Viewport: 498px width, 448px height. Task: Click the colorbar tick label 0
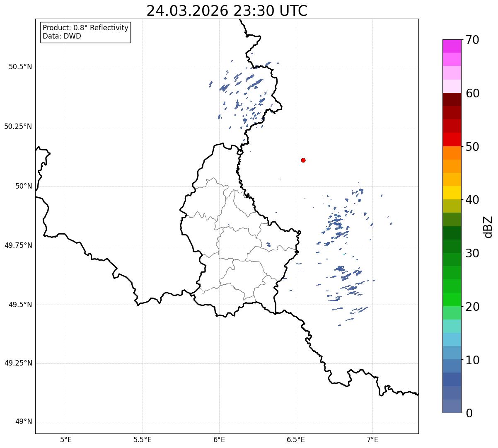point(469,413)
